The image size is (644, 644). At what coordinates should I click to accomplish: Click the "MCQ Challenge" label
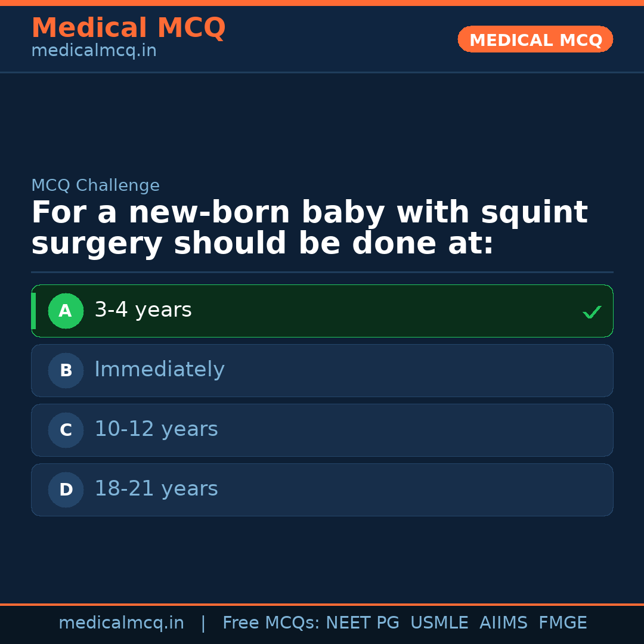coord(95,186)
